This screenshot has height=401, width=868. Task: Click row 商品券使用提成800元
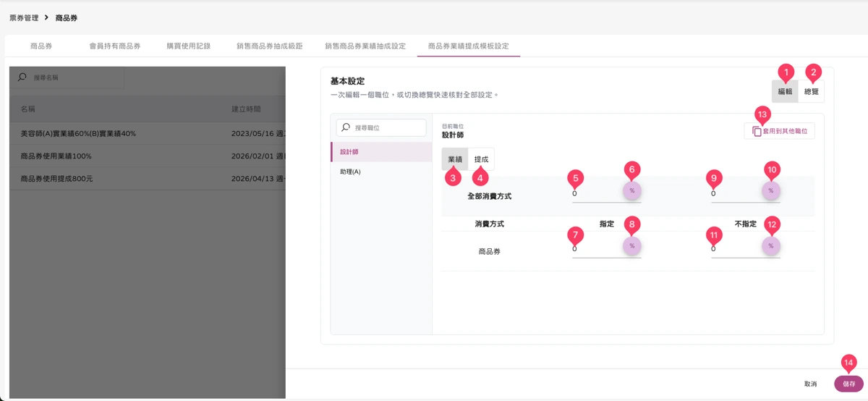pyautogui.click(x=148, y=179)
